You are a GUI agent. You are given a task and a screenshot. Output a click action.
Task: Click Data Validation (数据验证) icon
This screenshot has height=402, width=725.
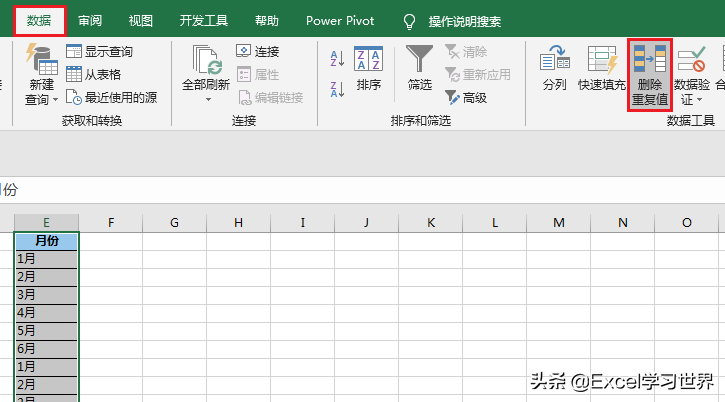691,60
